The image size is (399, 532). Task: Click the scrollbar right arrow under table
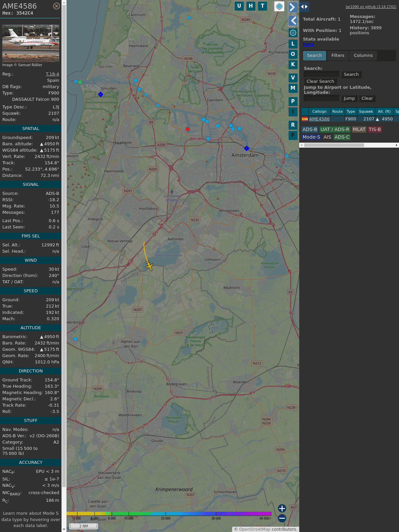(397, 145)
